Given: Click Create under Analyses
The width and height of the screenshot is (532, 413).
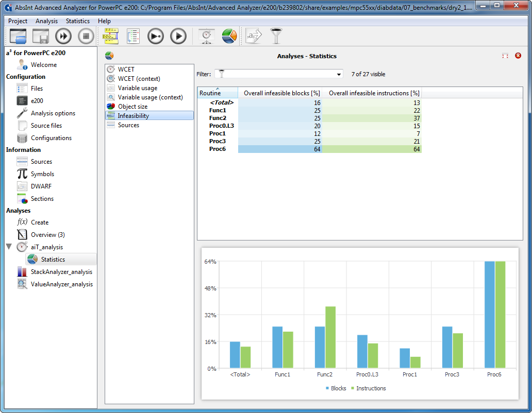Looking at the screenshot, I should (x=40, y=222).
